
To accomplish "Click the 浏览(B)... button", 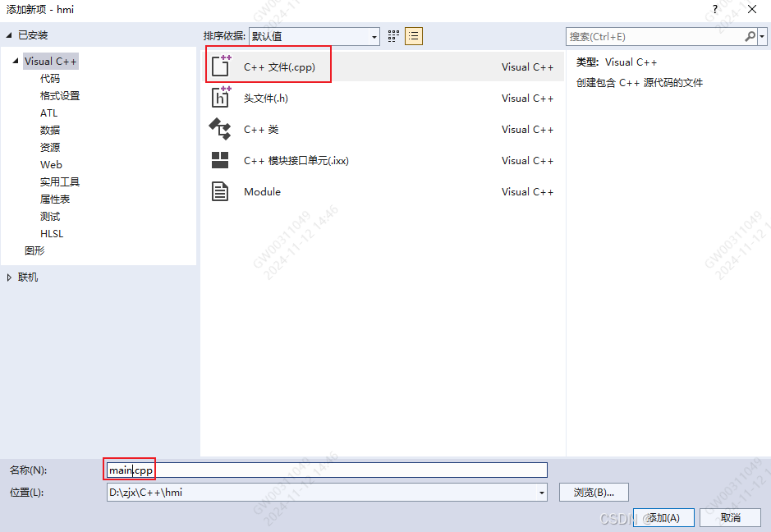I will pos(594,492).
